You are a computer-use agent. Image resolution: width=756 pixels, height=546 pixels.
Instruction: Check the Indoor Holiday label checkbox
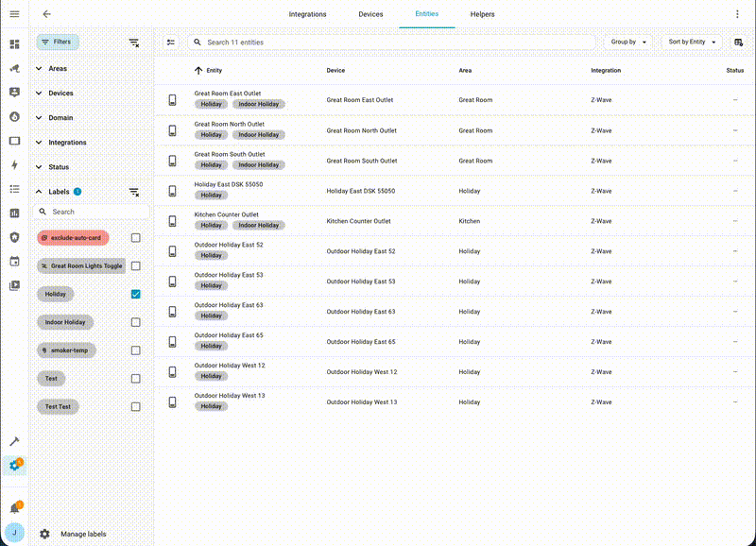136,322
